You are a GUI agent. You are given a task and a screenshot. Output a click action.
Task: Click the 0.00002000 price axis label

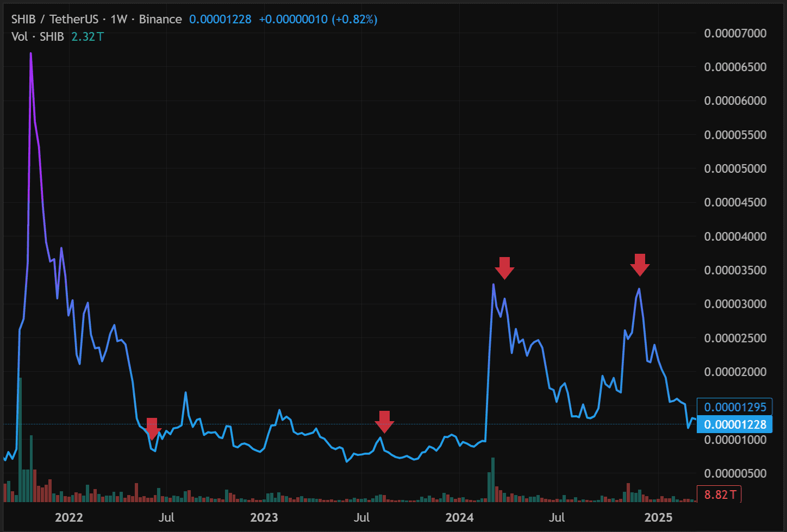735,372
